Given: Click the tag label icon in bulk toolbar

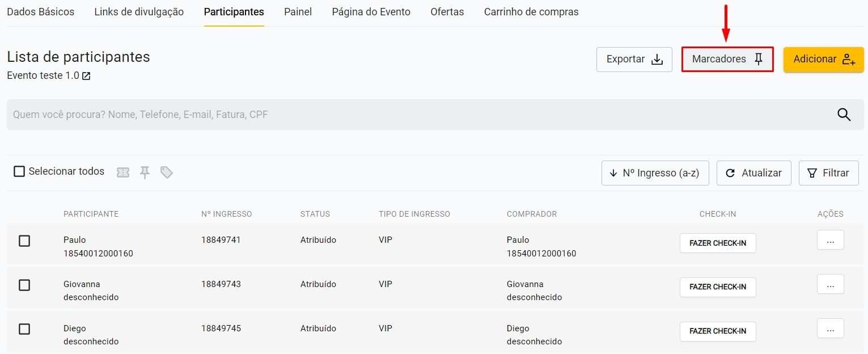Looking at the screenshot, I should [166, 172].
